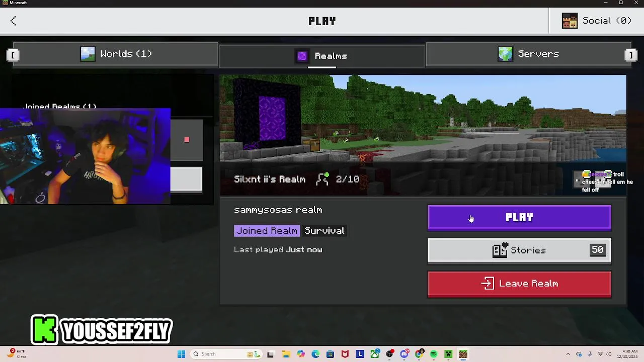Click the red Leave Realm button
Viewport: 644px width, 362px height.
(x=519, y=284)
